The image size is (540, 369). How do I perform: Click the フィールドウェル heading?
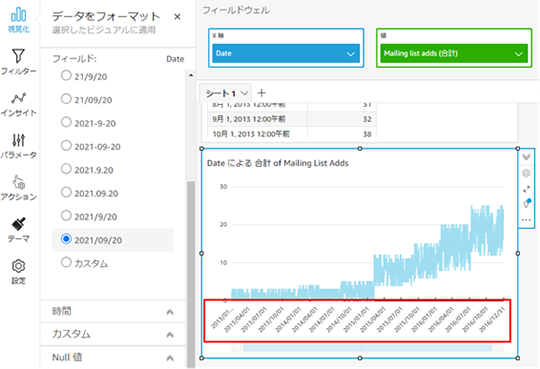pos(236,10)
